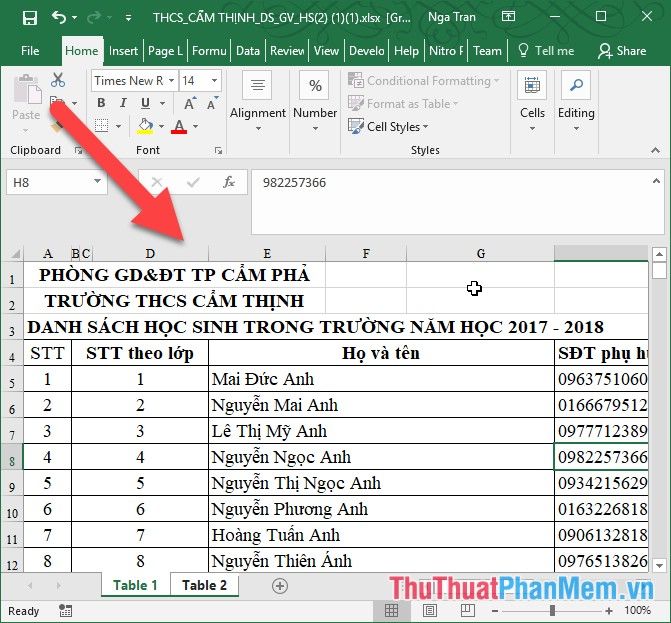Screen dimensions: 671x623
Task: Switch to Normal view icon
Action: [x=391, y=610]
